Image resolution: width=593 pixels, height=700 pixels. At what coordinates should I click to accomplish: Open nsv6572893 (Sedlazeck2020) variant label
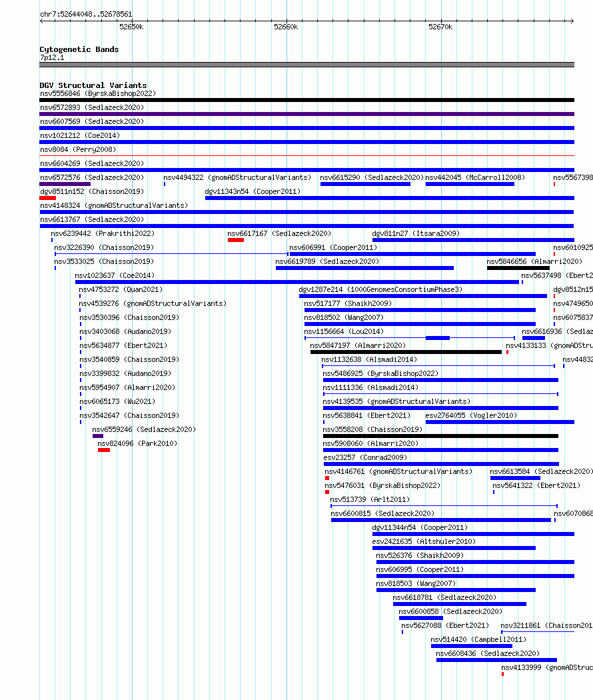point(92,107)
